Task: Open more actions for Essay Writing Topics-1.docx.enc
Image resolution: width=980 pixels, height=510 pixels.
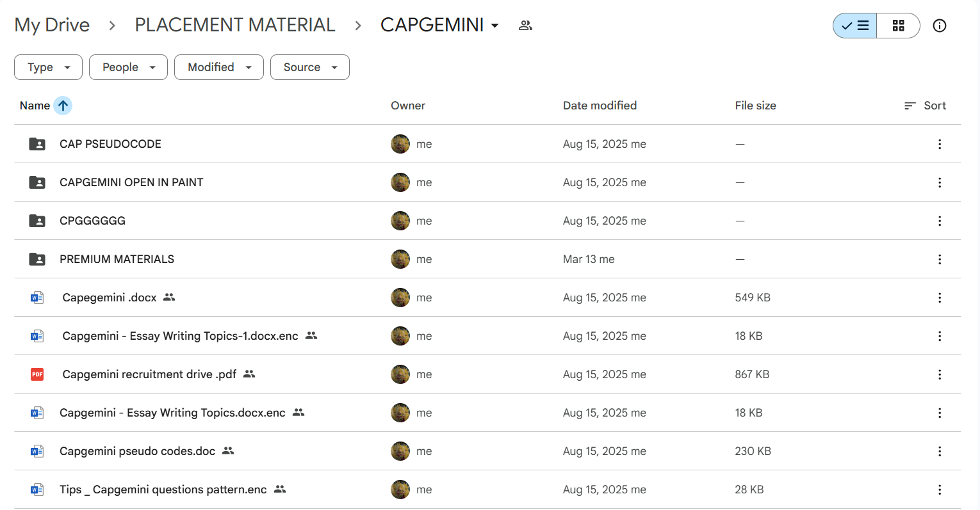Action: tap(940, 336)
